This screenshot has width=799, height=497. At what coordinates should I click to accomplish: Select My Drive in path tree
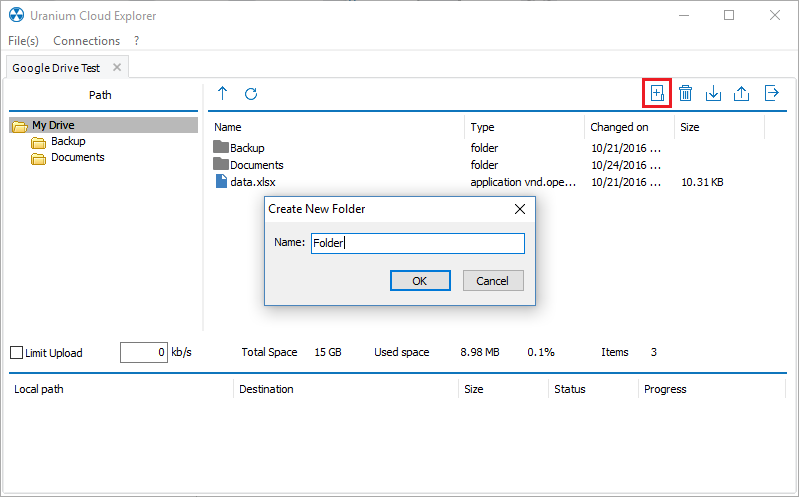tap(53, 125)
